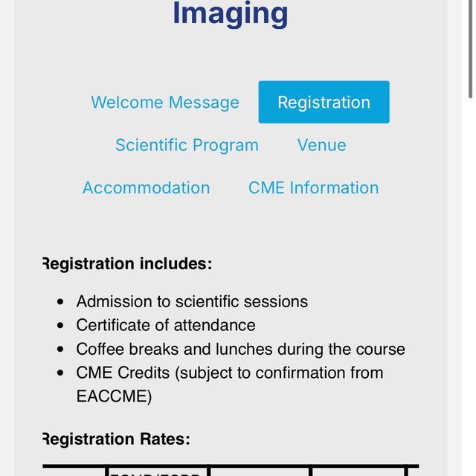Click 'Certificate of attendance' list item

166,326
